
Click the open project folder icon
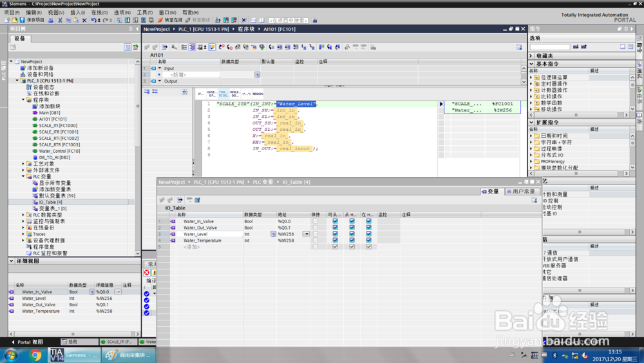15,20
